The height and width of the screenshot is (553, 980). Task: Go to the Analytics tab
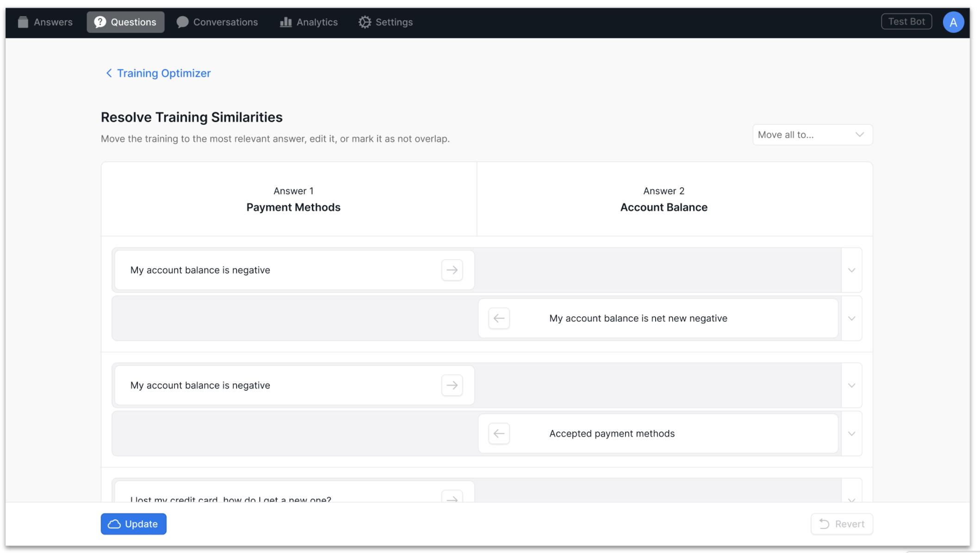309,22
